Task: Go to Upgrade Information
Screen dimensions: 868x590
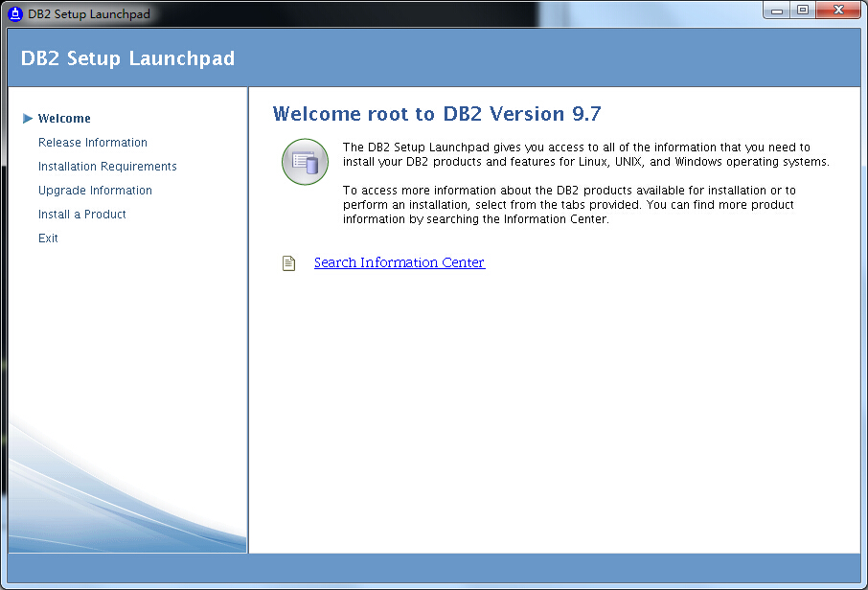Action: 95,190
